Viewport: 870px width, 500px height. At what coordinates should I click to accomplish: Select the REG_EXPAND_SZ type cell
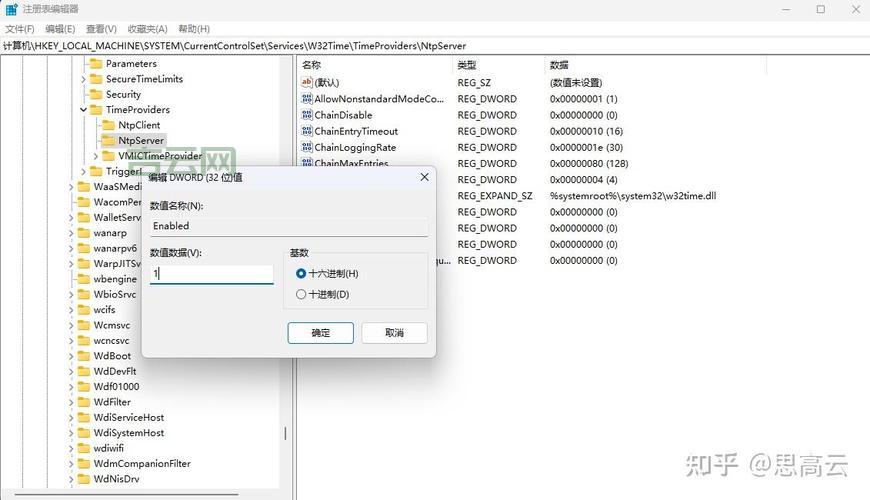tap(494, 196)
